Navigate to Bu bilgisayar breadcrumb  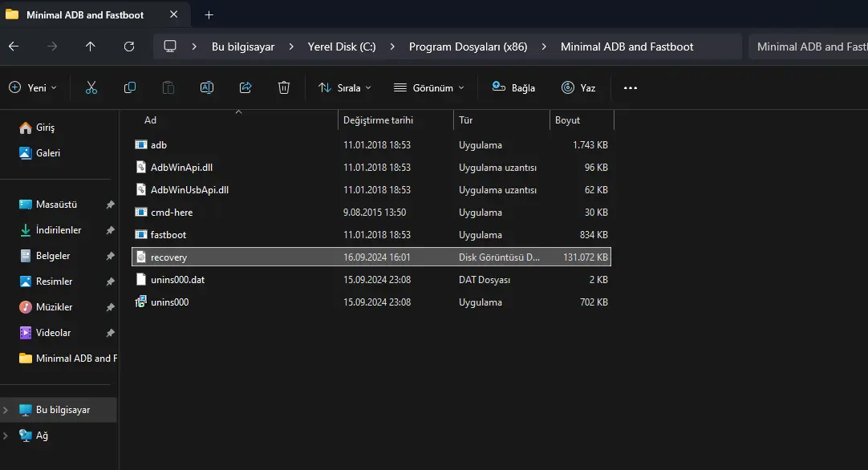click(243, 47)
